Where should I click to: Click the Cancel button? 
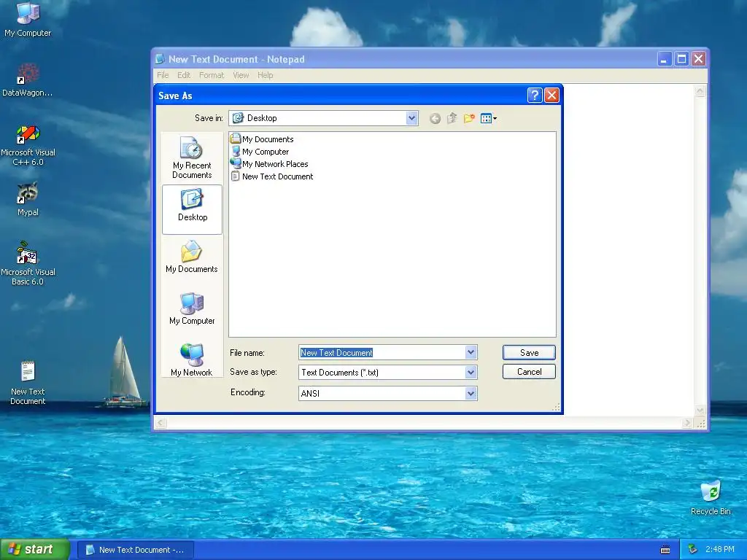529,371
